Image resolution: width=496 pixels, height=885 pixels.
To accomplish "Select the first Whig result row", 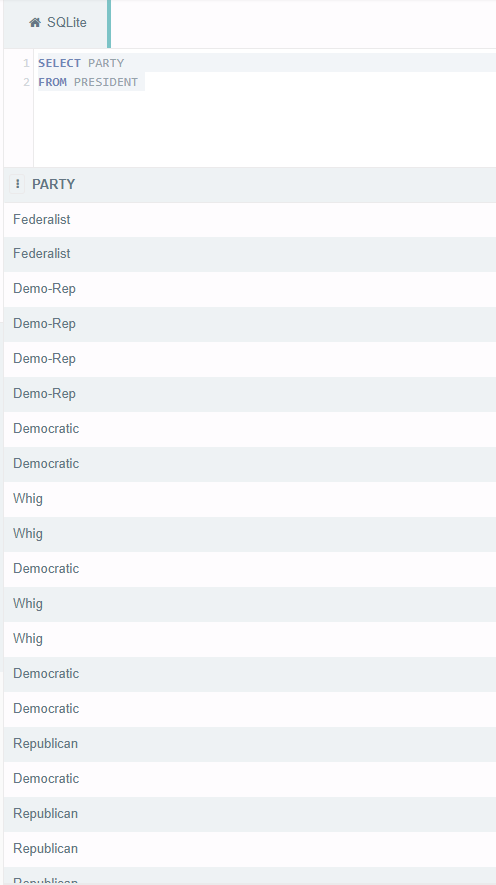I will 250,499.
